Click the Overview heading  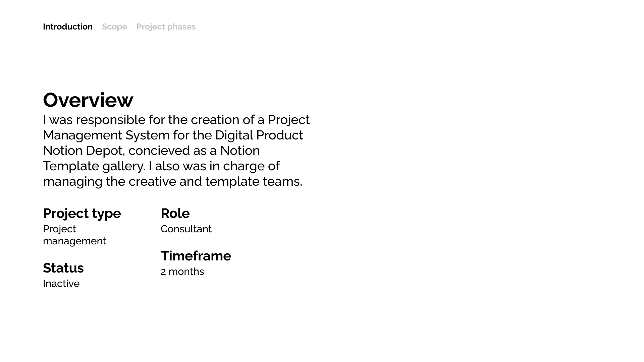[x=88, y=100]
